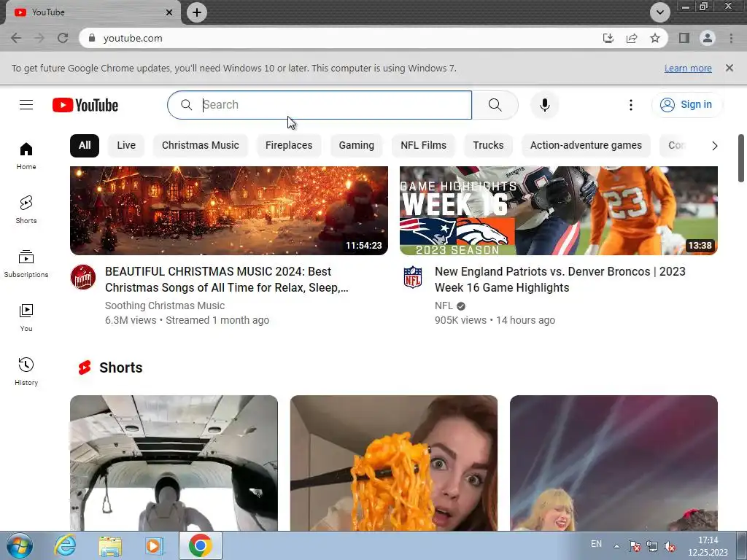This screenshot has width=747, height=560.
Task: Open YouTube settings three-dot menu
Action: [631, 105]
